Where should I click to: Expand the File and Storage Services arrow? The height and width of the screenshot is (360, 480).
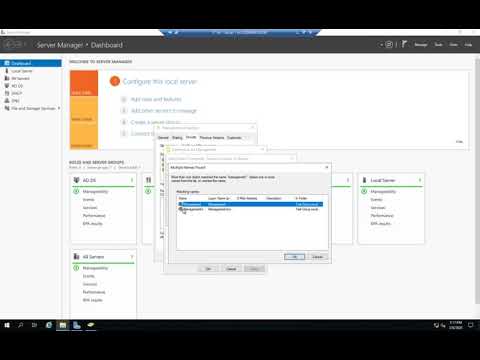pyautogui.click(x=59, y=108)
